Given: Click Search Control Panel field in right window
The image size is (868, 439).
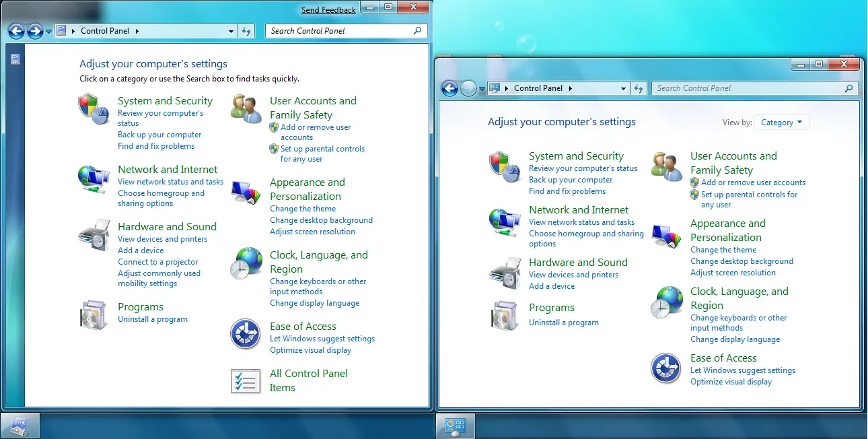Looking at the screenshot, I should coord(755,88).
